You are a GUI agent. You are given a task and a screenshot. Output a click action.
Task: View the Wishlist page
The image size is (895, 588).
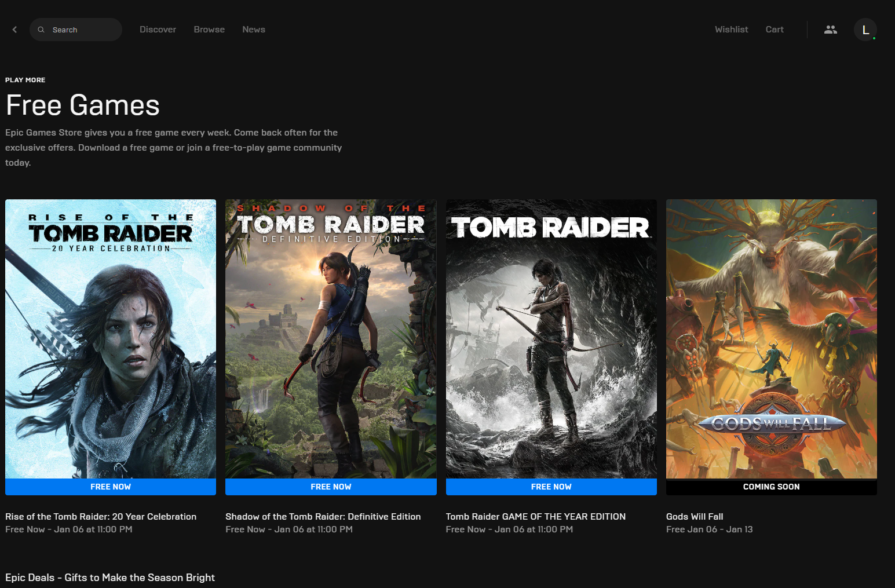731,30
